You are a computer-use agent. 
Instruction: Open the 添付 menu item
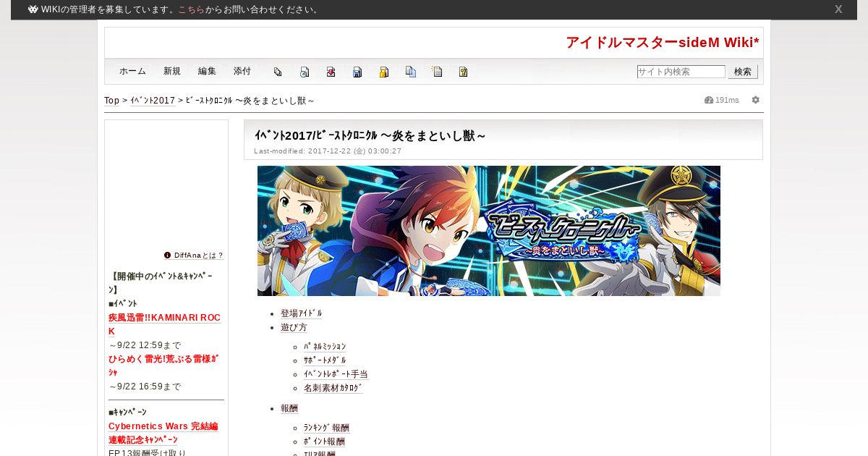[242, 71]
